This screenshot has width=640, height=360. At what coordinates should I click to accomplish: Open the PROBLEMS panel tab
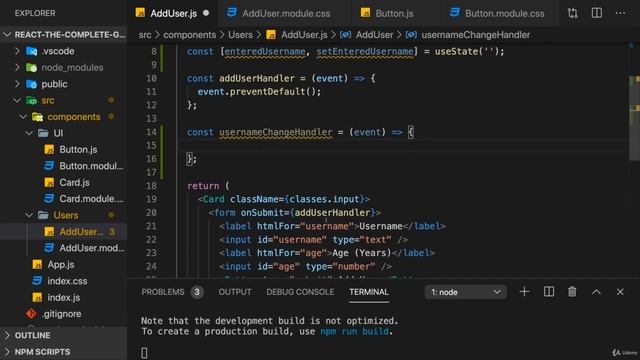pos(163,292)
